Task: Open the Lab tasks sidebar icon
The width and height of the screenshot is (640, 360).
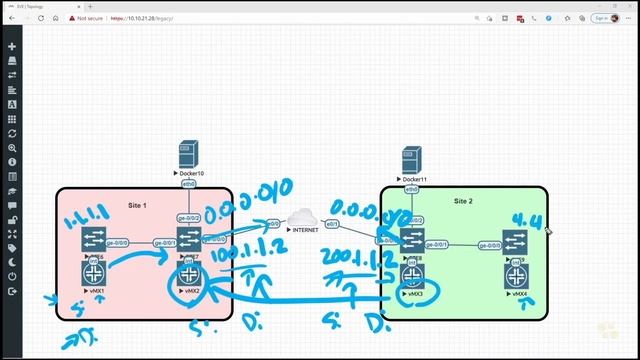Action: 12,191
